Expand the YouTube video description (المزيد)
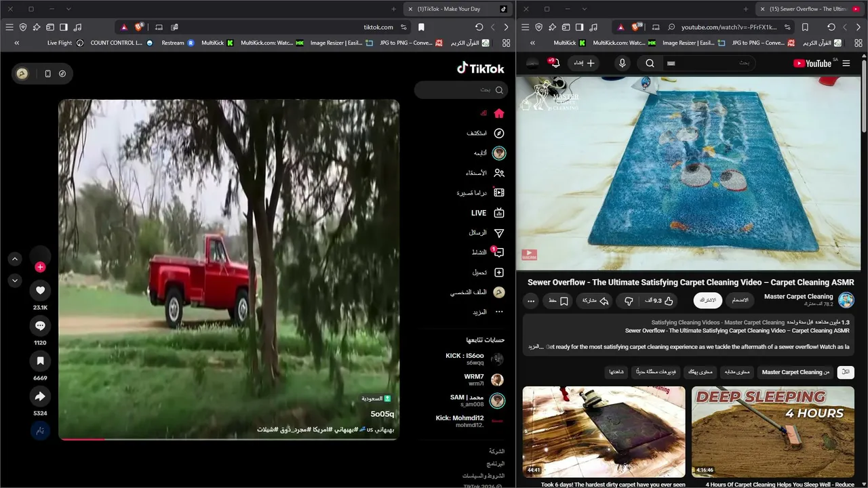Image resolution: width=868 pixels, height=488 pixels. (536, 346)
